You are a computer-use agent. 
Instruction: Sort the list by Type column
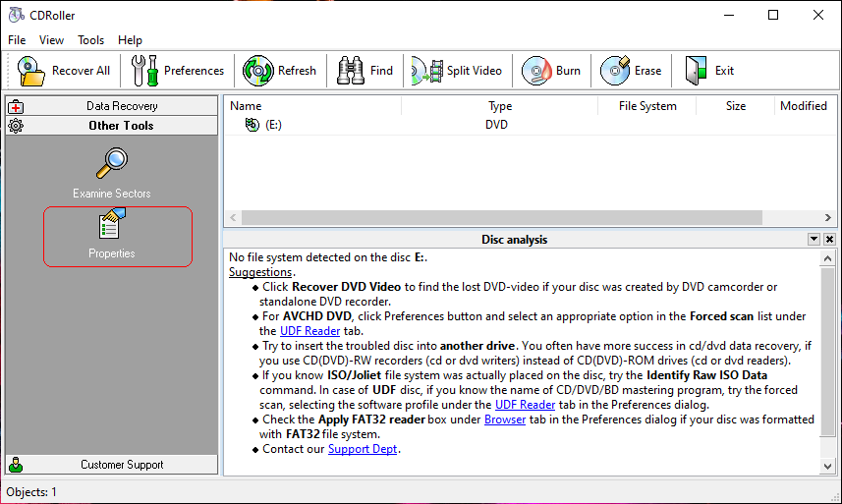tap(499, 106)
